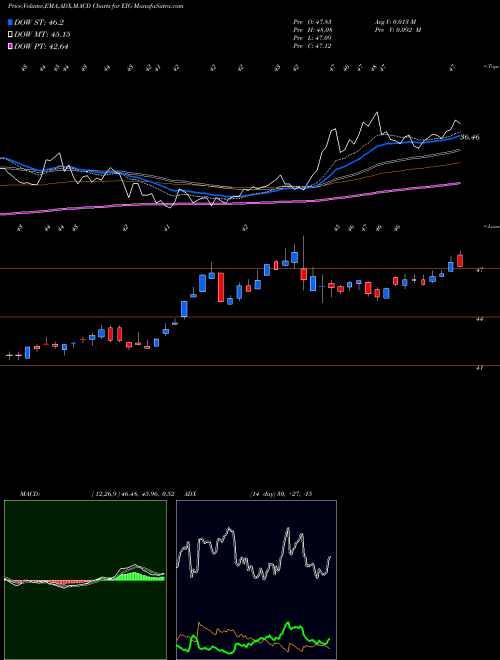Screen dimensions: 500x660
Task: Click the '<Tops' marker label
Action: 492,67
